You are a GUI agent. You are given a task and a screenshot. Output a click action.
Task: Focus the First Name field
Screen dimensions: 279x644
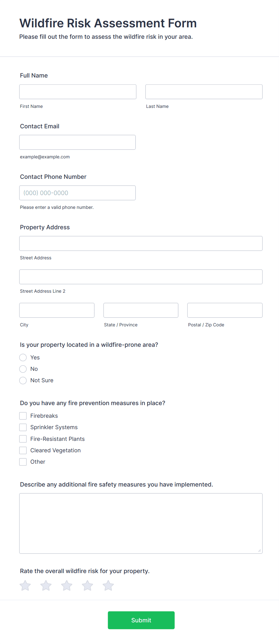[x=78, y=92]
